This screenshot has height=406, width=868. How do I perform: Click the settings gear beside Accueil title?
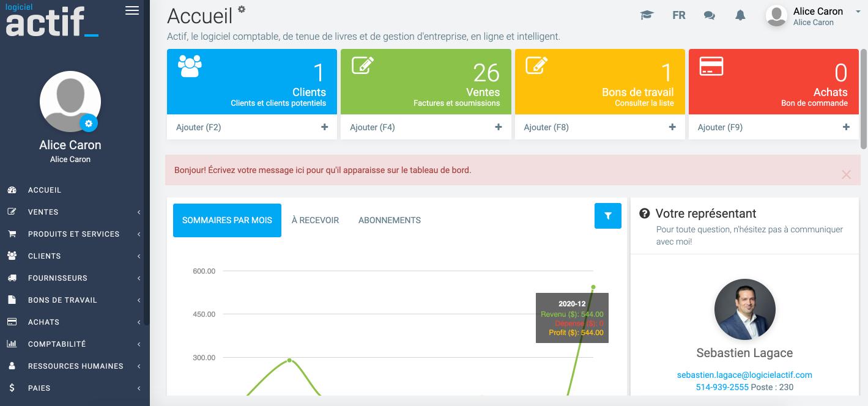[x=242, y=9]
